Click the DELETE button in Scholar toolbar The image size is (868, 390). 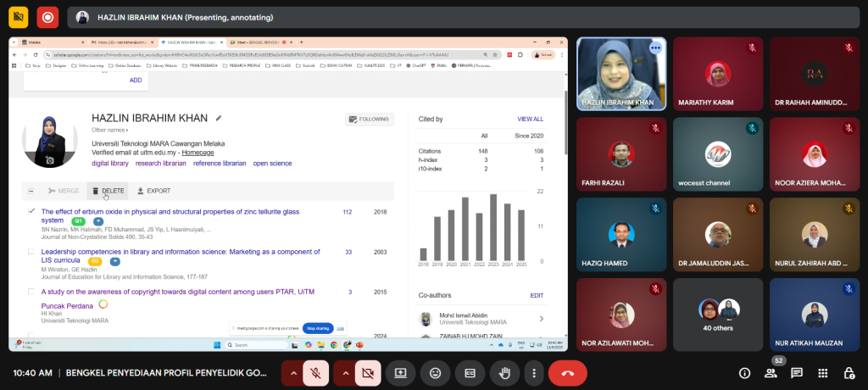(108, 191)
